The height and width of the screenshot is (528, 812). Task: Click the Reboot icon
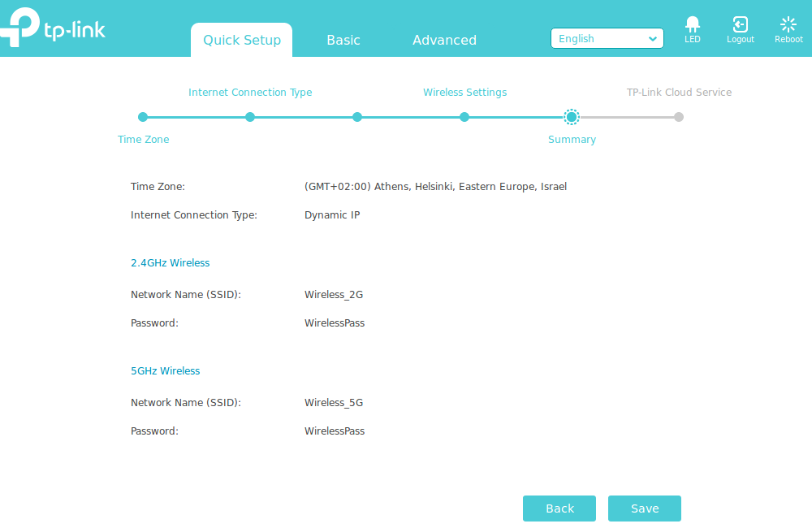tap(788, 24)
